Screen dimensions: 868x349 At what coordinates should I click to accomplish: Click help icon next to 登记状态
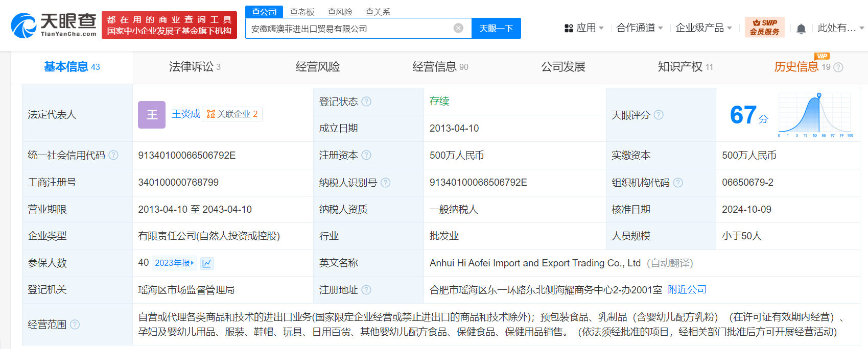[x=366, y=102]
